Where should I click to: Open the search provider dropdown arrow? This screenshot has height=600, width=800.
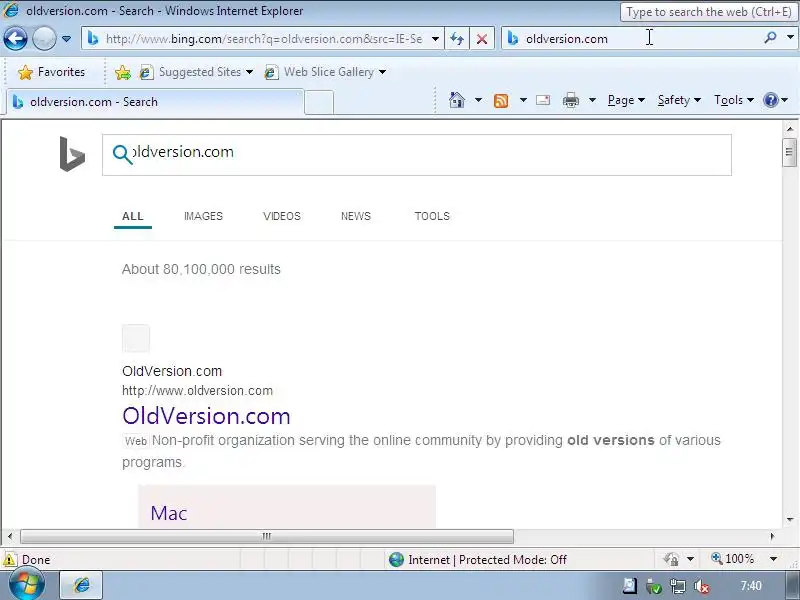[790, 38]
